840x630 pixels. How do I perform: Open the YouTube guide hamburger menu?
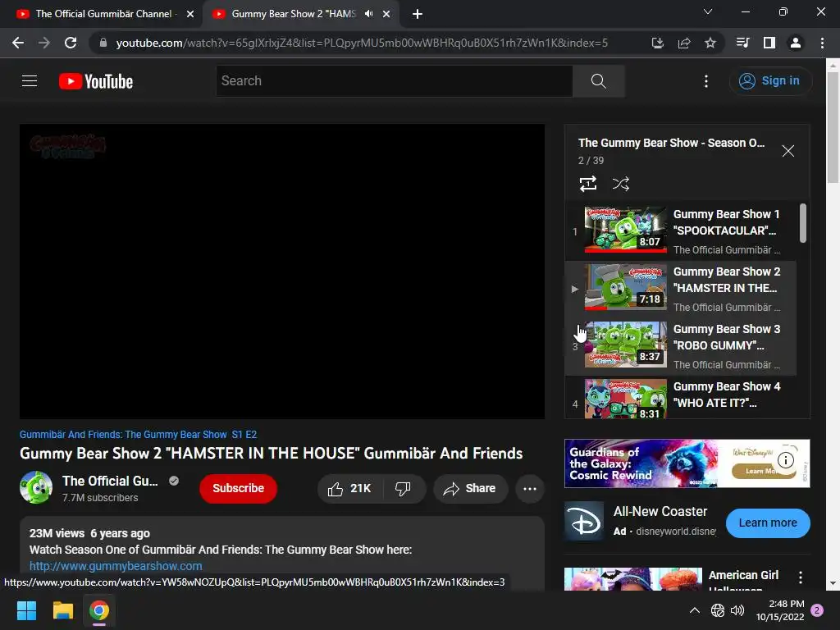[30, 81]
